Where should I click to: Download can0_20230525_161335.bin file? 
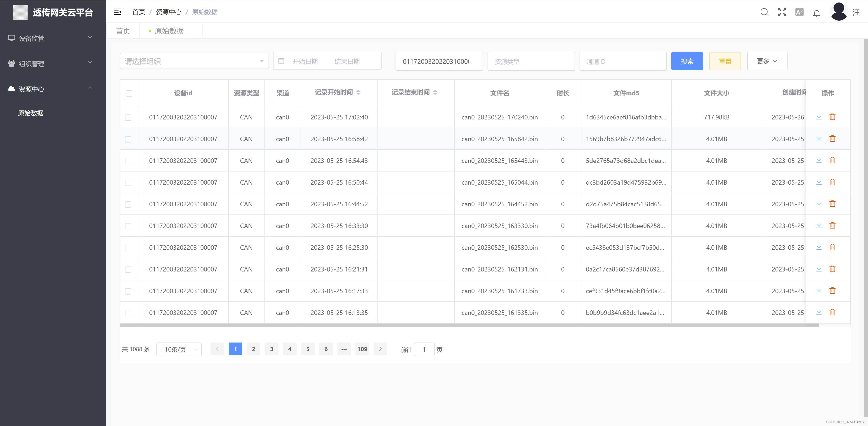click(819, 312)
